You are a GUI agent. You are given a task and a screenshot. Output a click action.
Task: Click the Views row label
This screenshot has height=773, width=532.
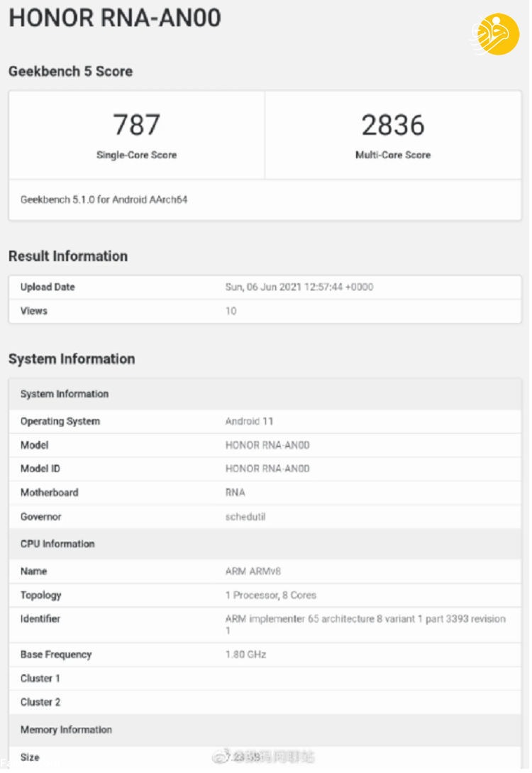pyautogui.click(x=34, y=311)
